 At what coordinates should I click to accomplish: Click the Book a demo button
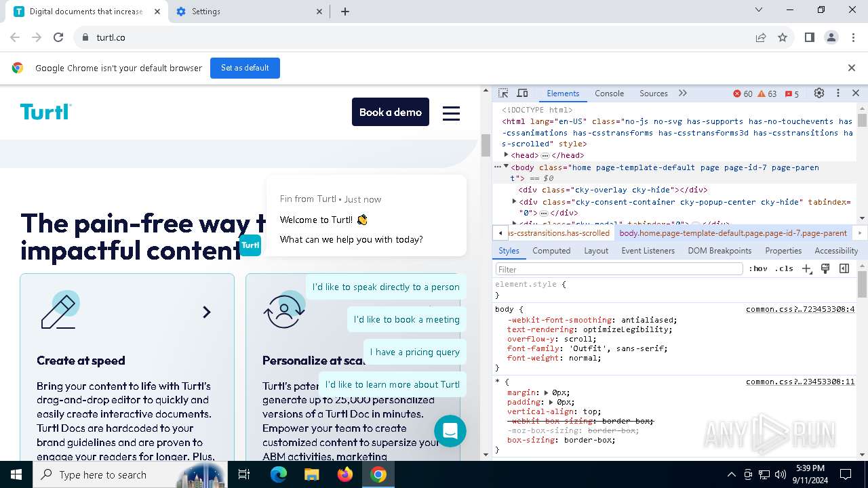(391, 112)
